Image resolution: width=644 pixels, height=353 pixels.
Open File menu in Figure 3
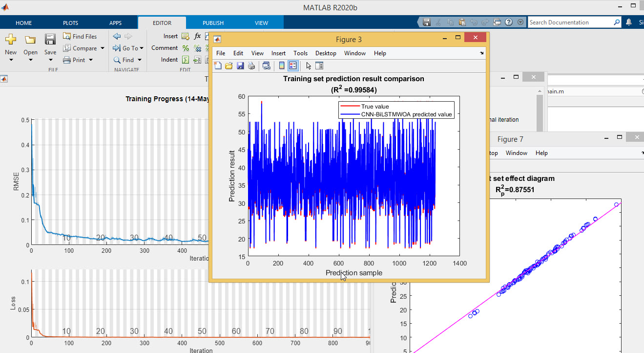pyautogui.click(x=221, y=53)
